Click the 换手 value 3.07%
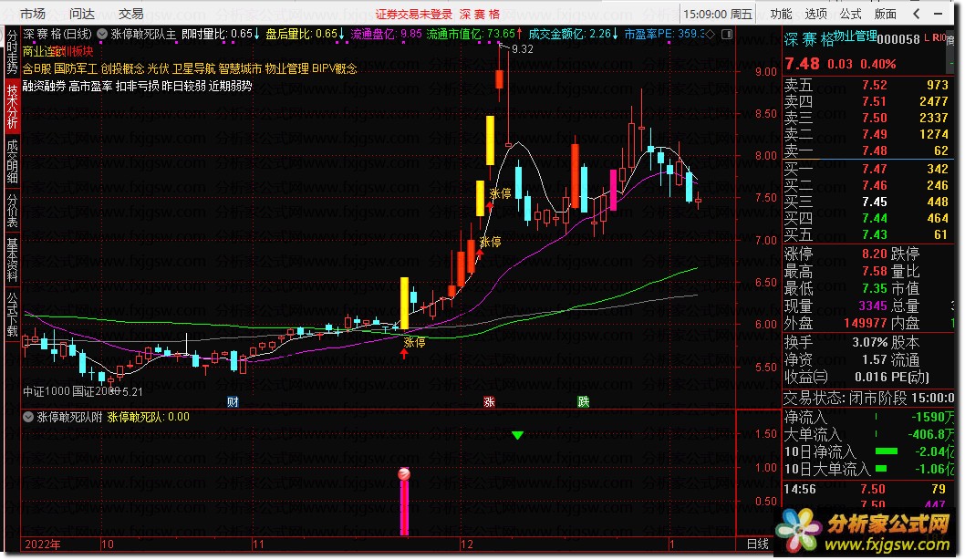The width and height of the screenshot is (965, 560). tap(869, 342)
